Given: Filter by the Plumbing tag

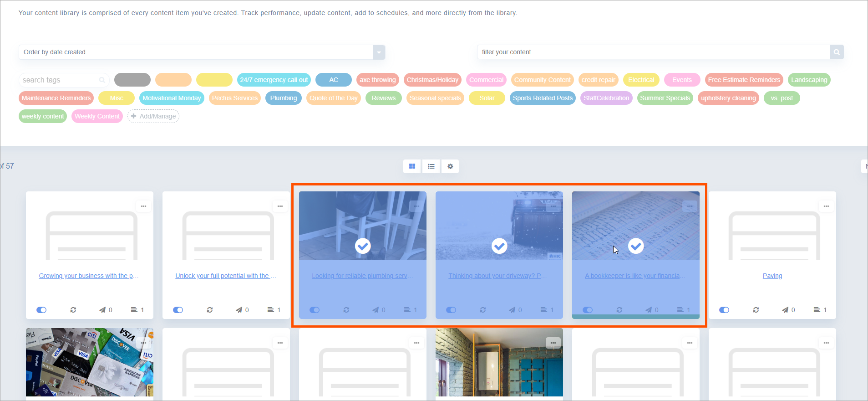Looking at the screenshot, I should 283,98.
